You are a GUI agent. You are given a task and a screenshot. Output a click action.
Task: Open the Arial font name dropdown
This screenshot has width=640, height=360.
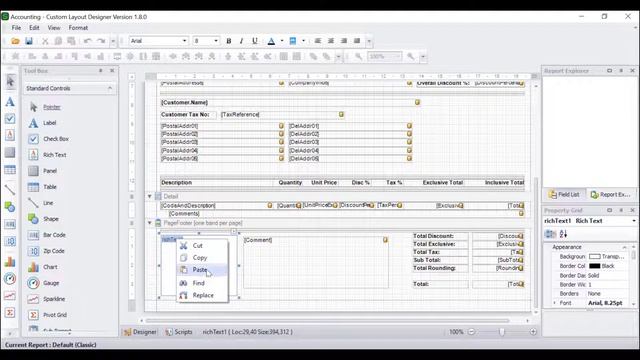click(184, 41)
